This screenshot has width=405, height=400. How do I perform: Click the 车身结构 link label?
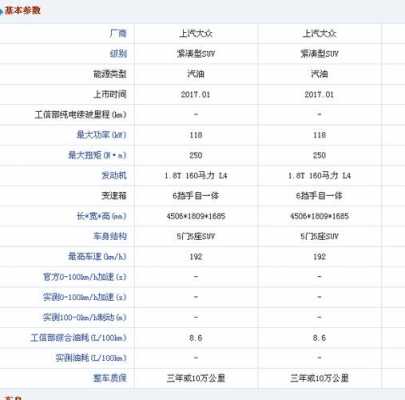pos(110,236)
